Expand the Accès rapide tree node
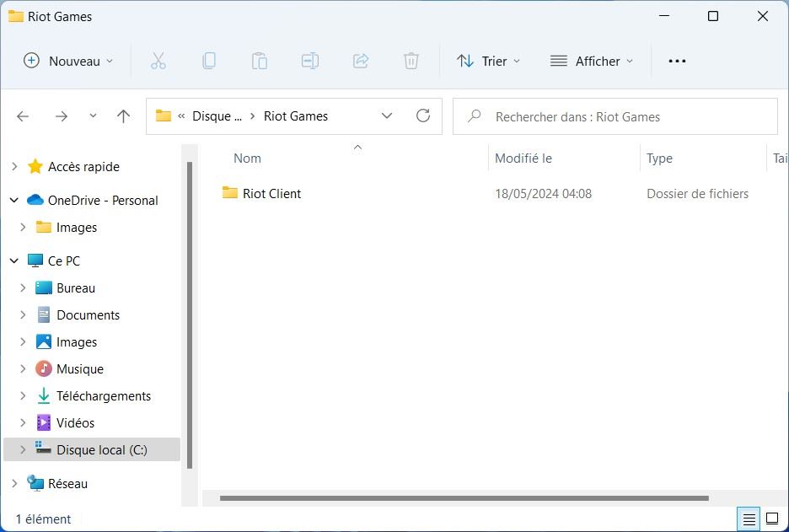The height and width of the screenshot is (532, 789). [x=14, y=167]
